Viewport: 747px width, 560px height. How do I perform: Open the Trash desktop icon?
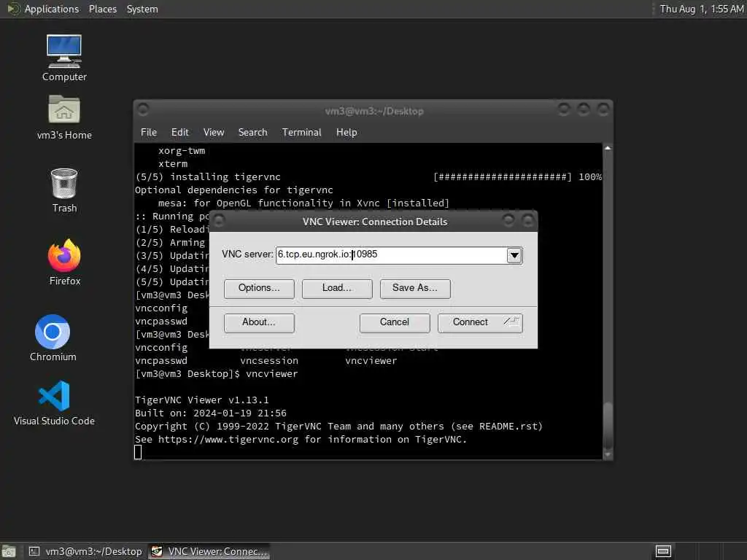coord(64,190)
